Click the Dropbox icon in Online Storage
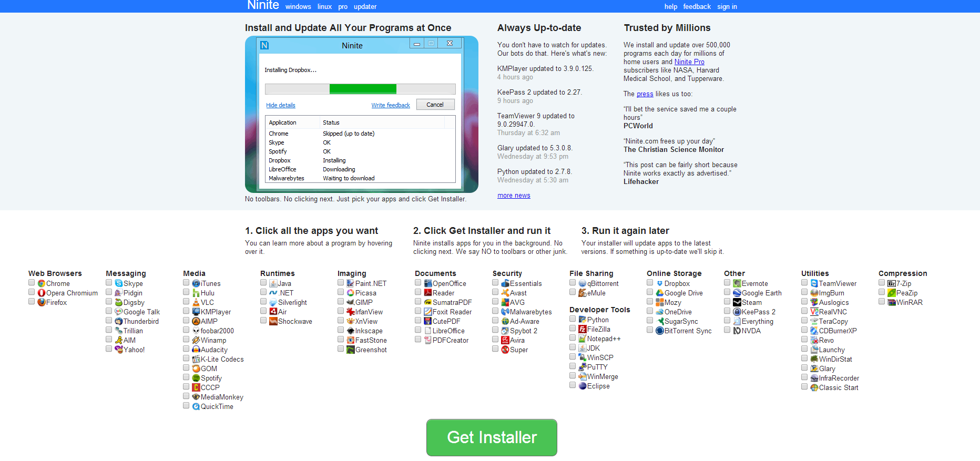 click(x=660, y=283)
